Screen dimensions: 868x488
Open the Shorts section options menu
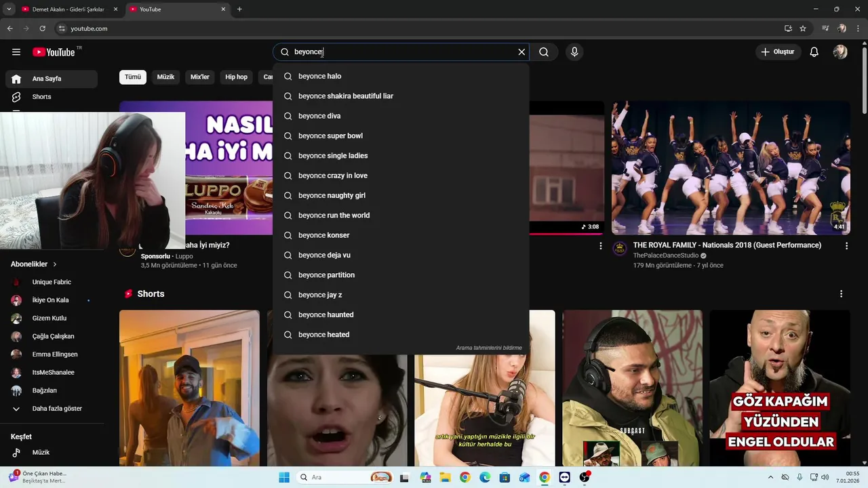[841, 294]
